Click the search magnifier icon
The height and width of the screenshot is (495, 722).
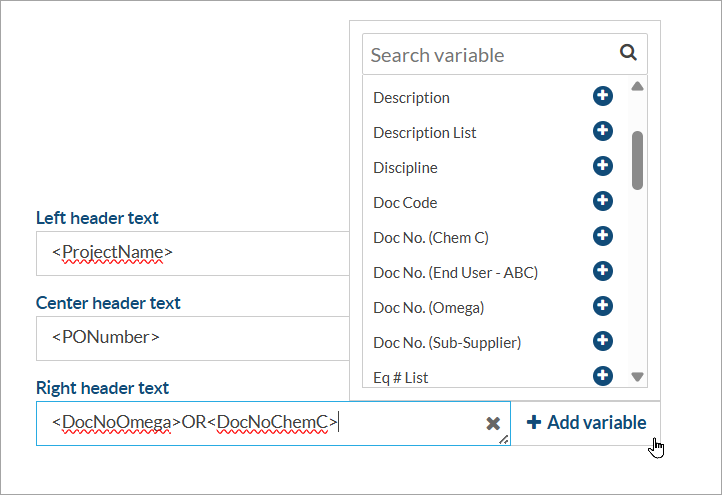click(x=628, y=54)
